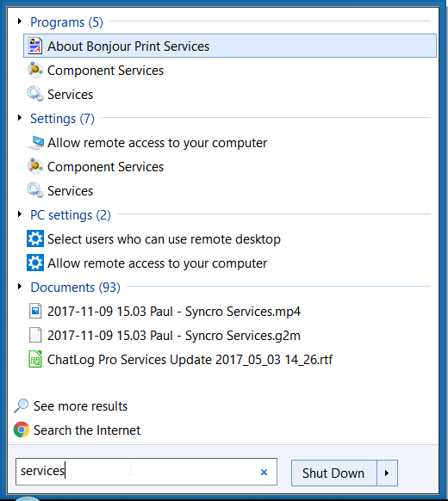Click ChatLog Pro Services Update rtf icon
The width and height of the screenshot is (448, 501).
(x=35, y=359)
